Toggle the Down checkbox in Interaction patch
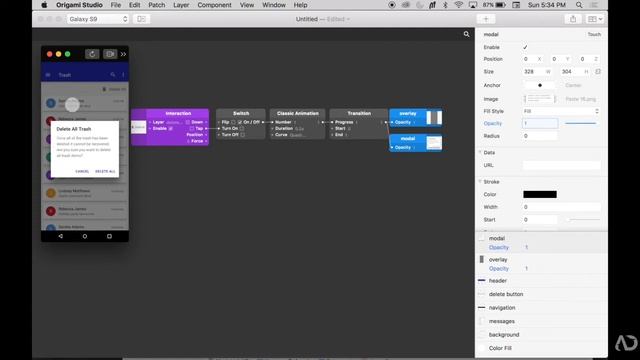 point(188,122)
